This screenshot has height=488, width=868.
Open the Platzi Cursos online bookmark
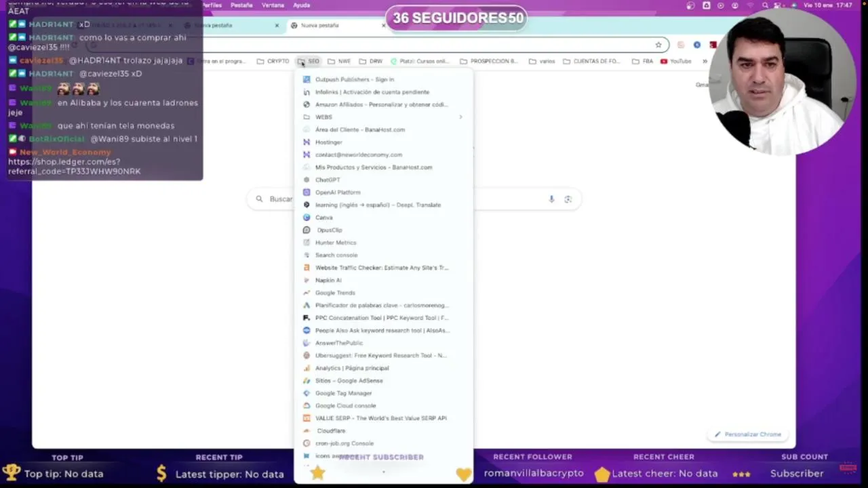tap(419, 61)
